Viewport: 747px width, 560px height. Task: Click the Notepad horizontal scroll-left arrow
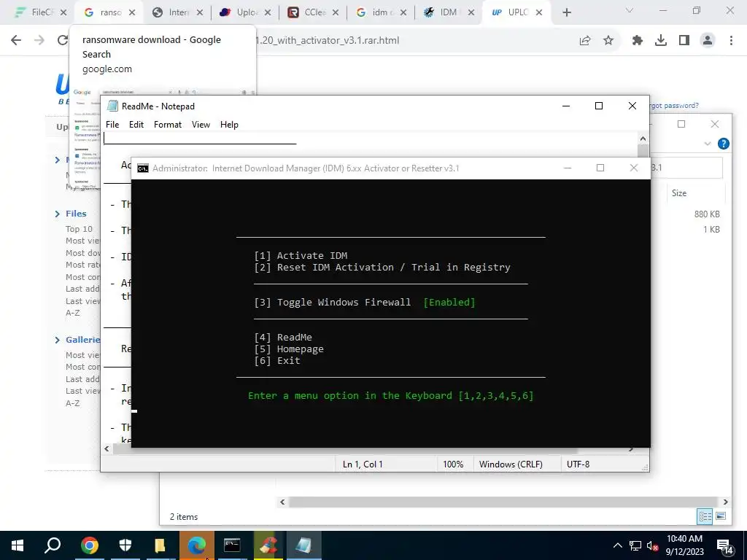coord(107,449)
